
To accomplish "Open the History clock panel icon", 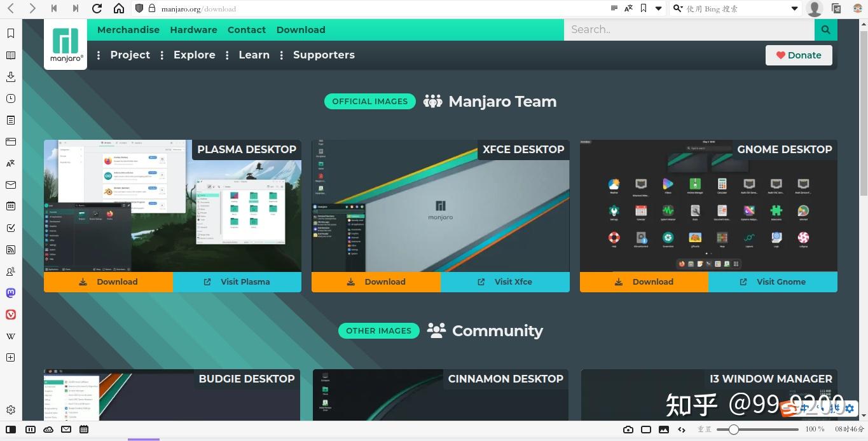I will point(11,98).
